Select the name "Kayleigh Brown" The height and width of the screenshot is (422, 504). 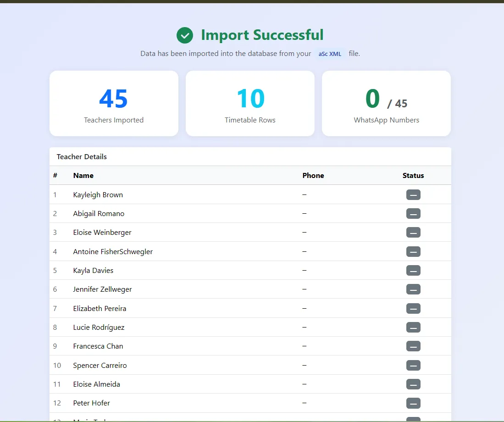click(x=98, y=195)
